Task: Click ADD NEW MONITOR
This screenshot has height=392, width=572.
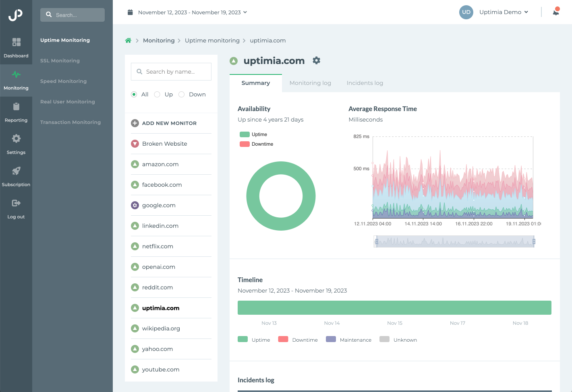Action: pos(169,123)
